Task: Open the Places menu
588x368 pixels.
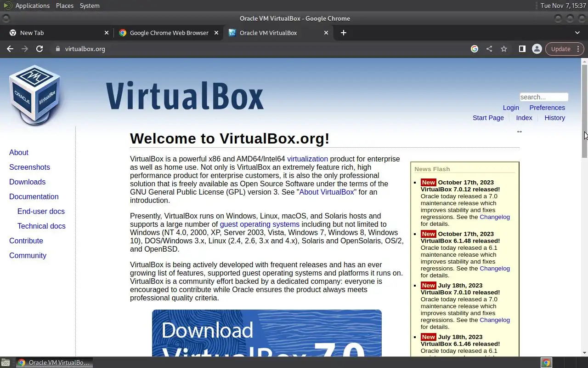Action: (x=65, y=6)
